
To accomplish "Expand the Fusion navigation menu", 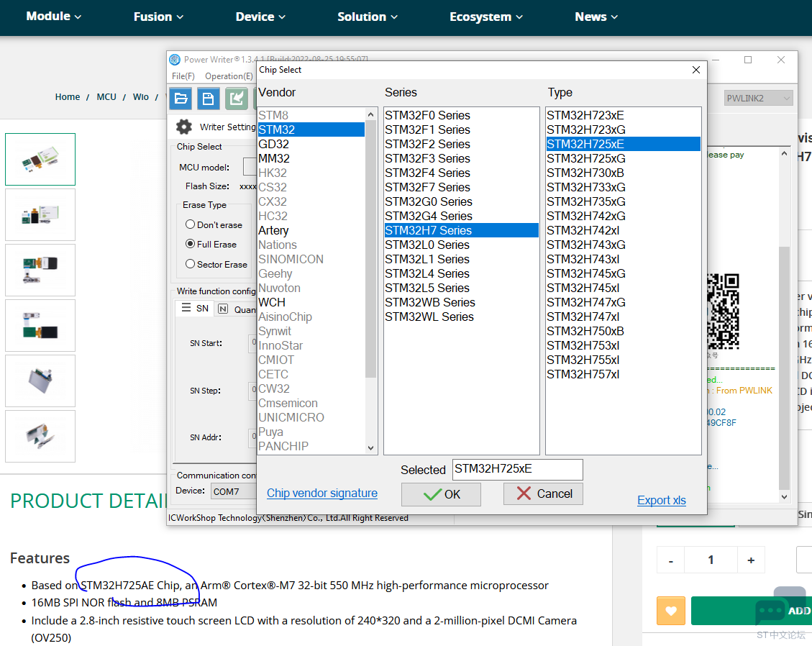I will (x=158, y=17).
